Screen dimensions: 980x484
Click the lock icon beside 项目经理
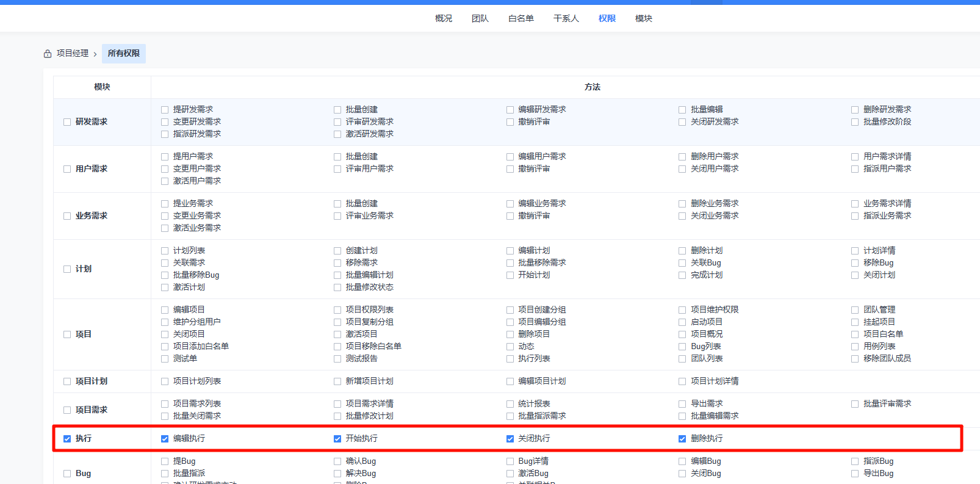48,54
